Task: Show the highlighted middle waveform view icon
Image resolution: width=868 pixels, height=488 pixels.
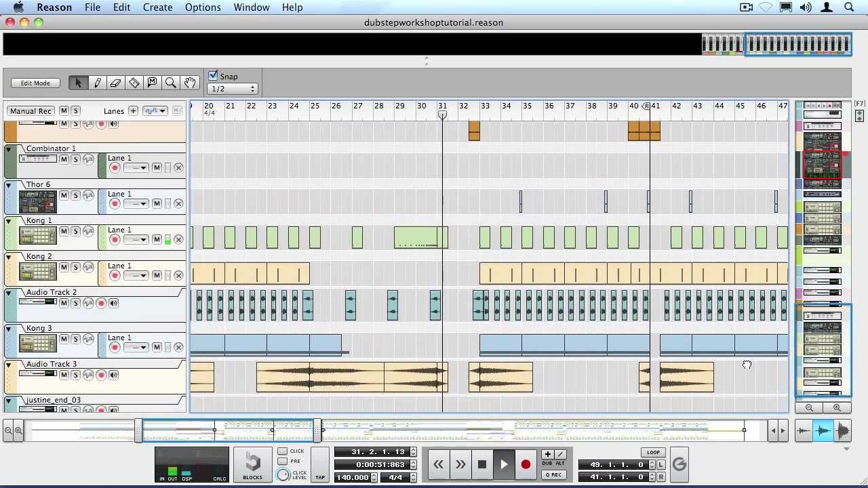Action: (x=823, y=430)
